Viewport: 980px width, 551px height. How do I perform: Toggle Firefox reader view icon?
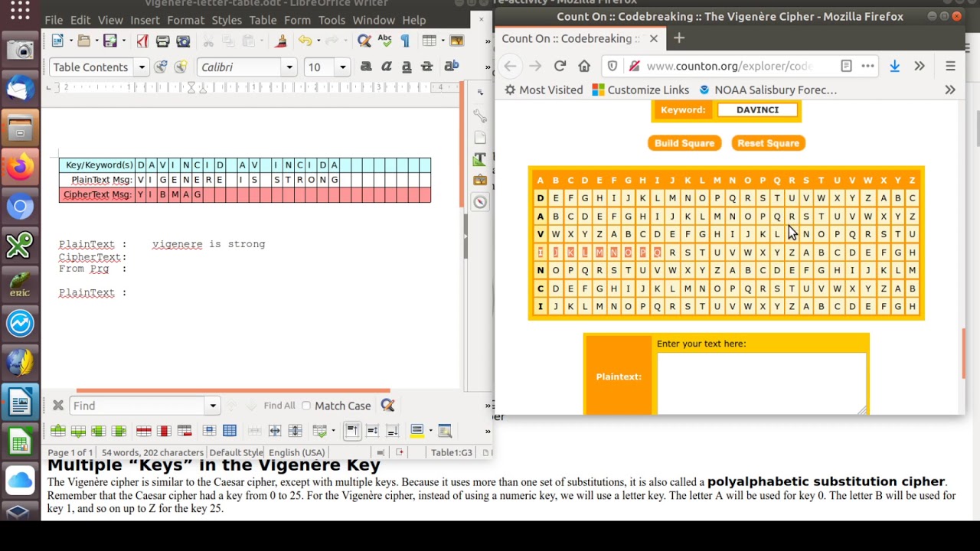846,67
